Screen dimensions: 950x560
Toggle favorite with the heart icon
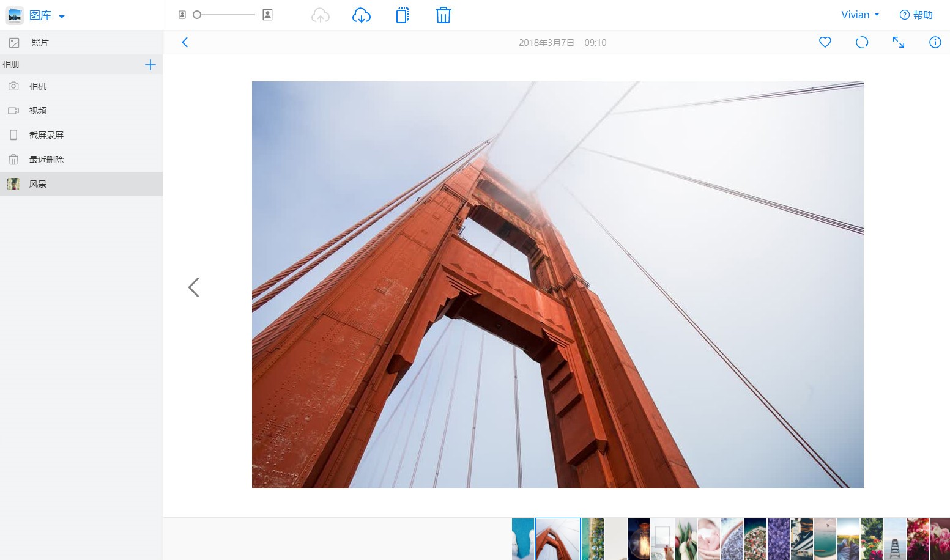(x=825, y=42)
